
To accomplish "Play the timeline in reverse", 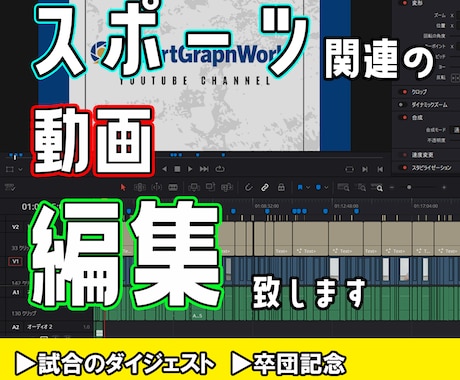I will coord(164,169).
